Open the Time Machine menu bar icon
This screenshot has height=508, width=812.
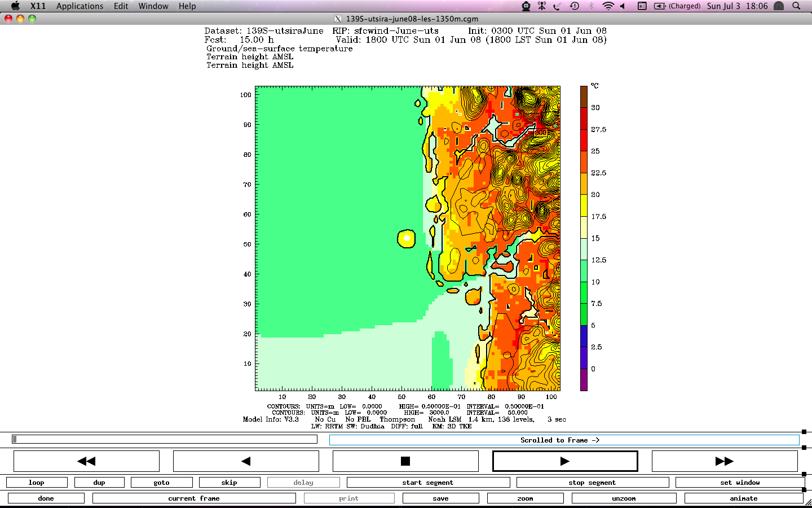575,6
